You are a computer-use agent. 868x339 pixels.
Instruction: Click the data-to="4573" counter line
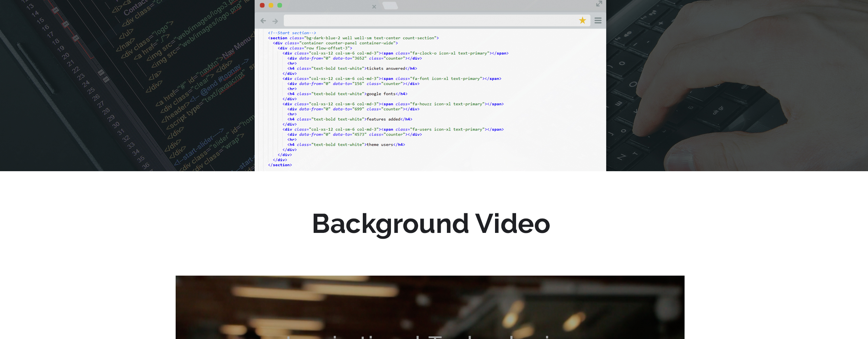point(355,135)
